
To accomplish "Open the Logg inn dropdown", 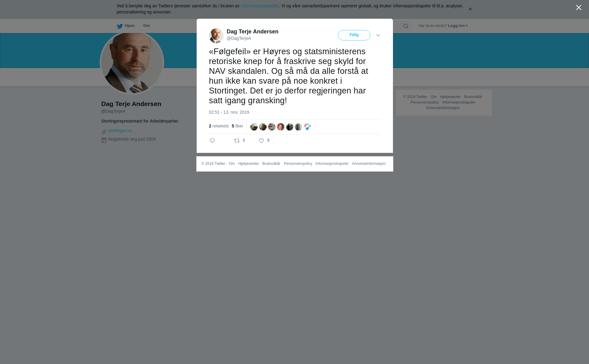I will (x=458, y=26).
